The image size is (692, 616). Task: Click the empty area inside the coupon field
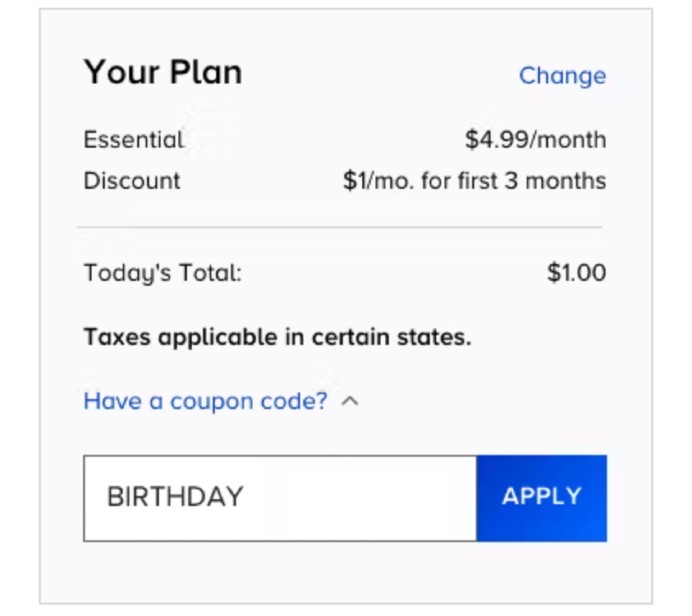coord(370,498)
